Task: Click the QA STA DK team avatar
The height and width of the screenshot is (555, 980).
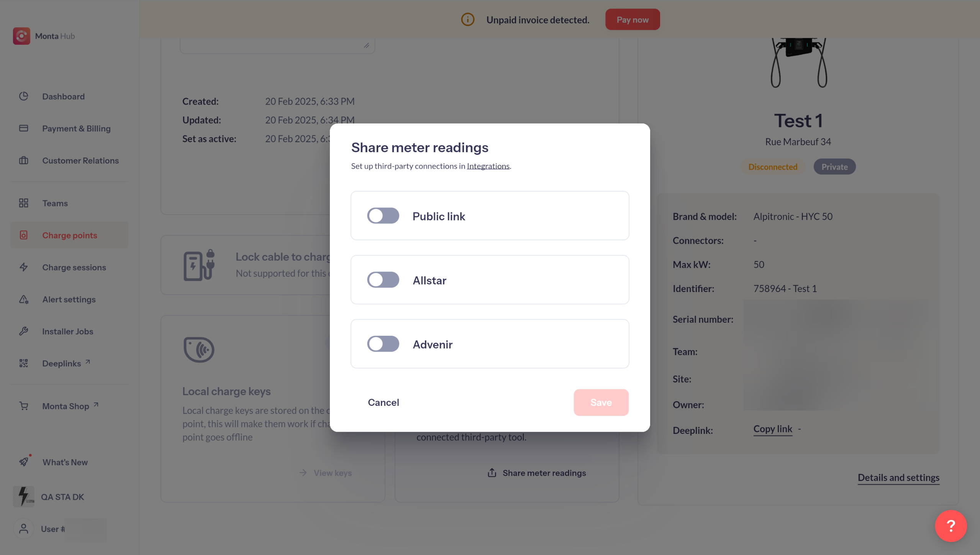Action: tap(24, 497)
